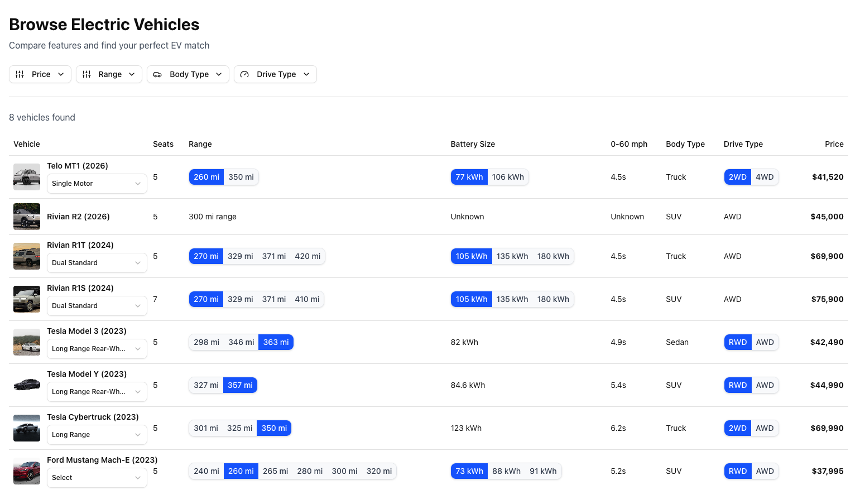The height and width of the screenshot is (504, 865).
Task: Click the $45,000 price cell
Action: click(827, 217)
